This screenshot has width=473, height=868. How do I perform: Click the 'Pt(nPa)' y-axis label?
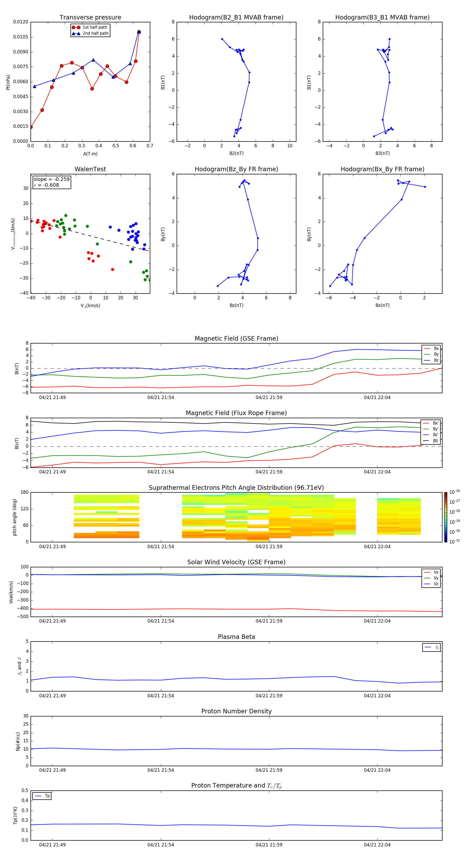(x=8, y=82)
